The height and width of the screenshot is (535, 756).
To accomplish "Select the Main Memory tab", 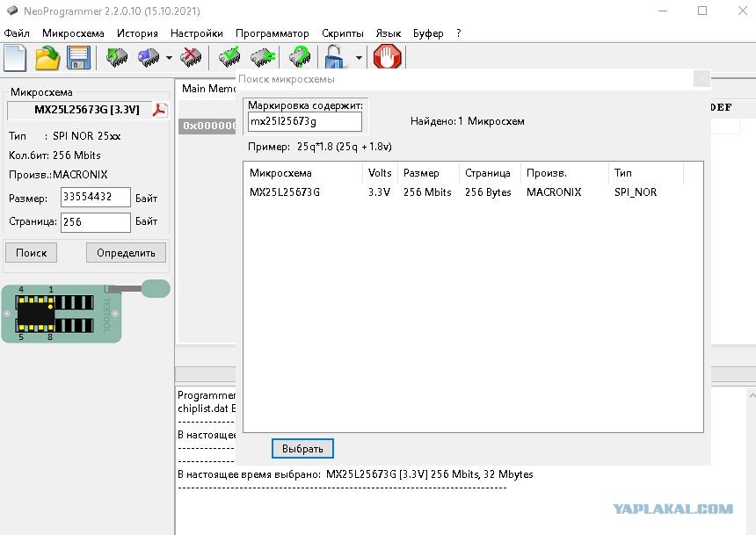I will click(x=207, y=89).
